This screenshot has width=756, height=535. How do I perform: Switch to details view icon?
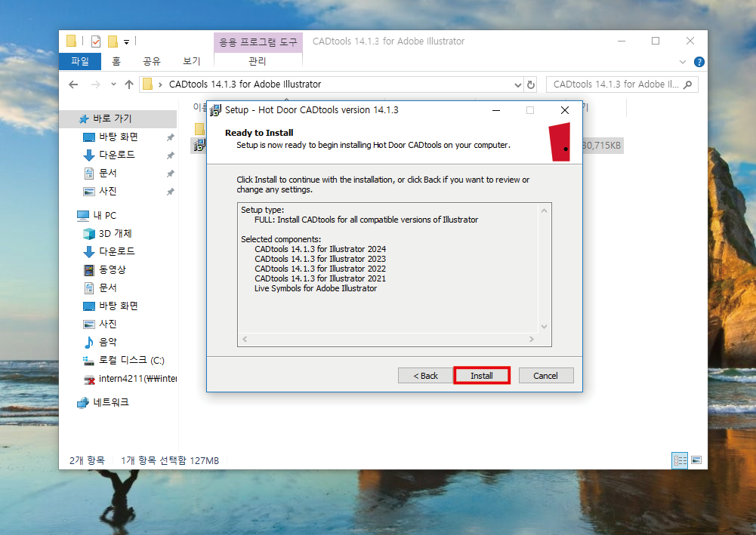680,460
